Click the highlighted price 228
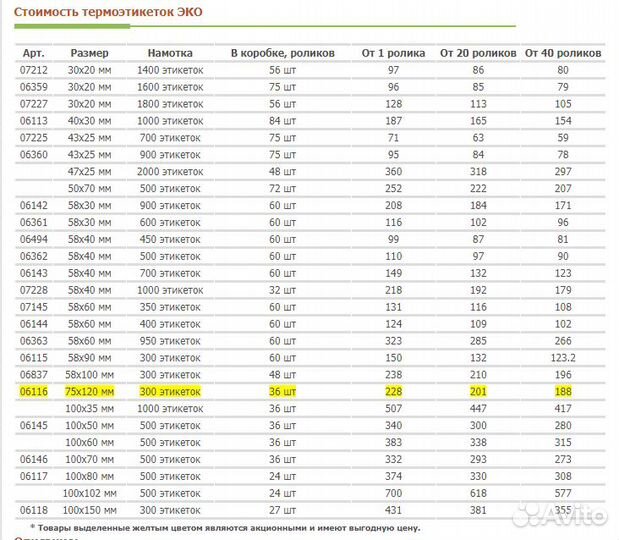The width and height of the screenshot is (619, 540). point(393,392)
